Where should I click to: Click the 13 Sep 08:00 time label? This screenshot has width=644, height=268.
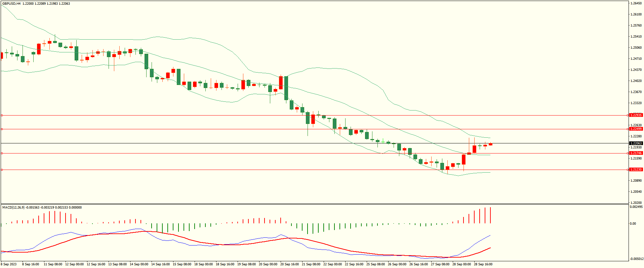[117, 264]
